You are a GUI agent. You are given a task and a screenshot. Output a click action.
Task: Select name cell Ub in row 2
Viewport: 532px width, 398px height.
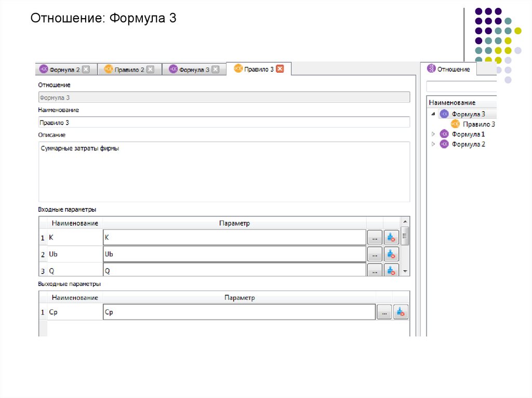(x=75, y=254)
